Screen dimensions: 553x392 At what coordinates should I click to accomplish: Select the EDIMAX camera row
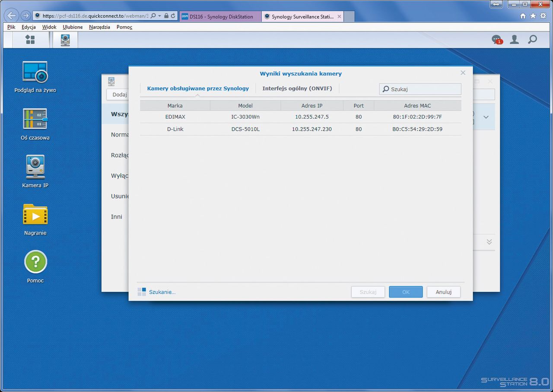coord(301,117)
